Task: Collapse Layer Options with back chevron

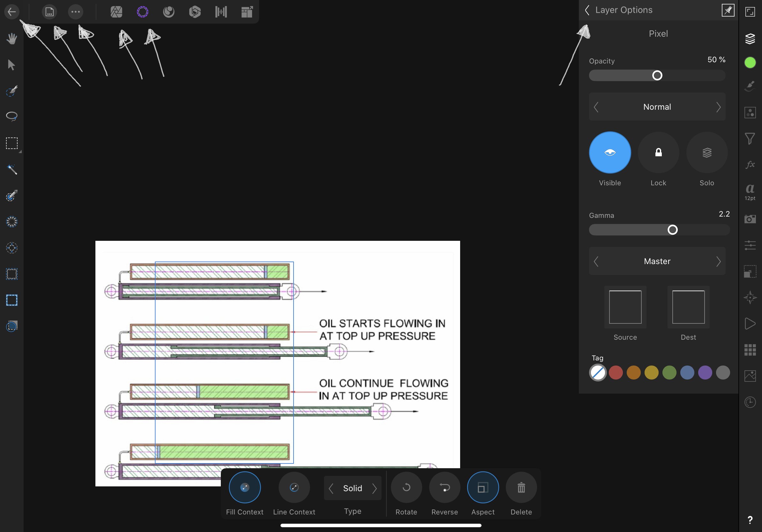Action: pos(587,10)
